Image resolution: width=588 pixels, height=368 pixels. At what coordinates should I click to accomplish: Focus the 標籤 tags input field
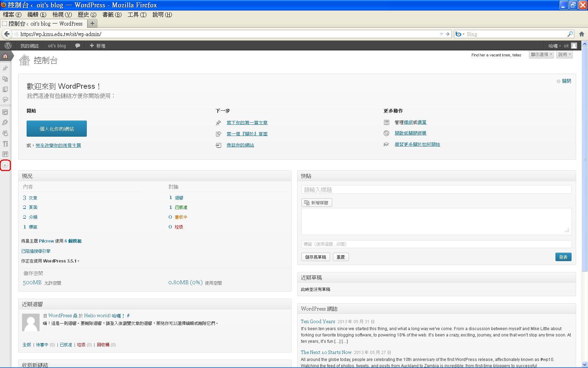point(436,244)
